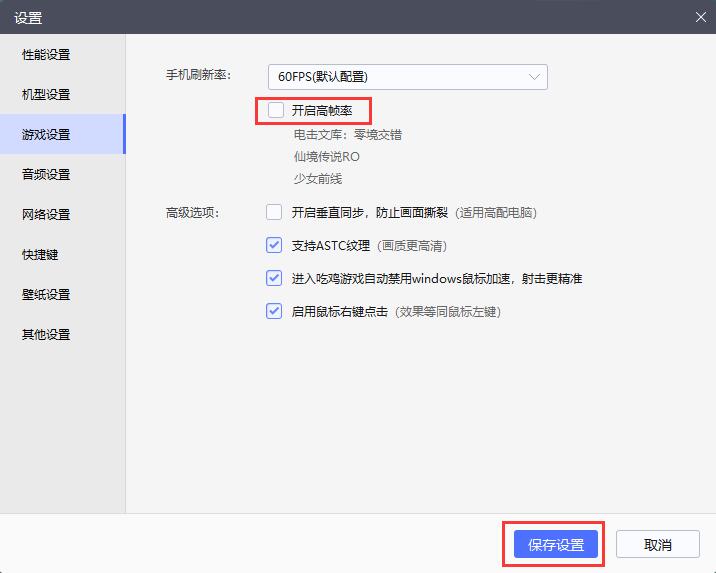This screenshot has width=716, height=573.
Task: Uncheck 支持ASTC纹理 option
Action: coord(274,245)
